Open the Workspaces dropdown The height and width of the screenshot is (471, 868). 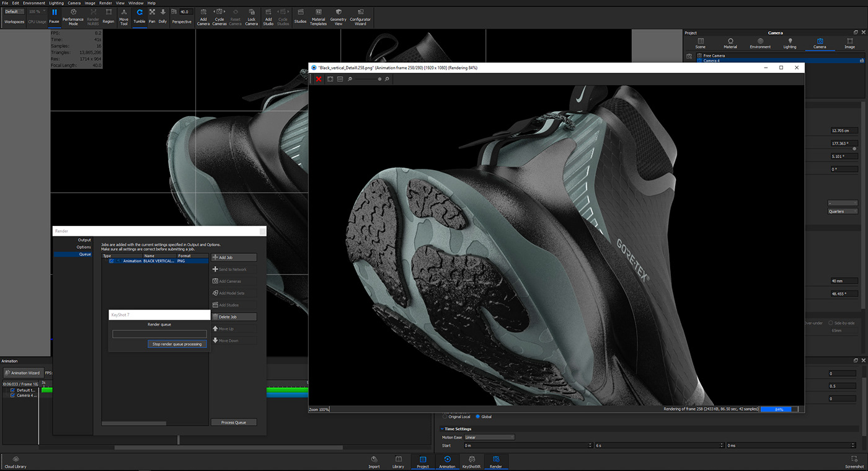(x=14, y=11)
